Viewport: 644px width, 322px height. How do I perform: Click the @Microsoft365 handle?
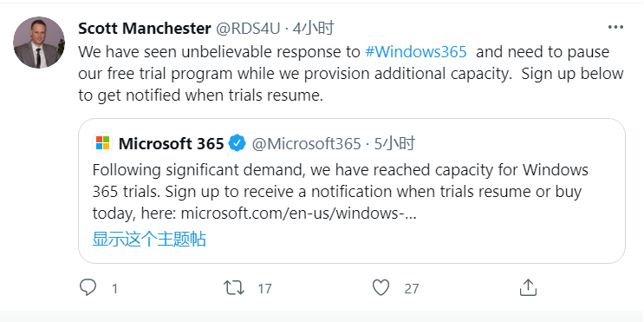point(306,143)
